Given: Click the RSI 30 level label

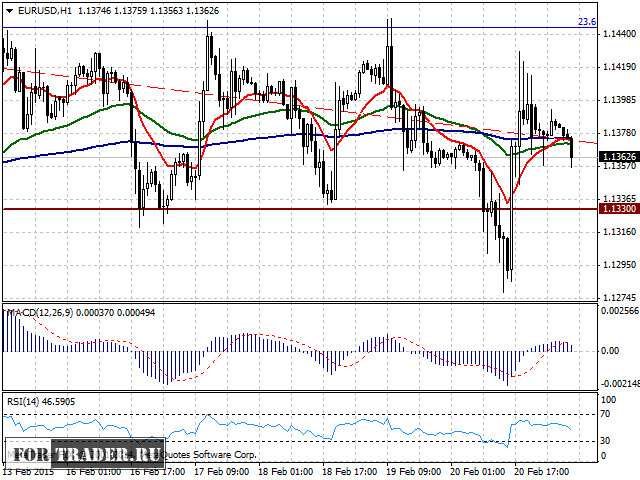Looking at the screenshot, I should tap(606, 441).
